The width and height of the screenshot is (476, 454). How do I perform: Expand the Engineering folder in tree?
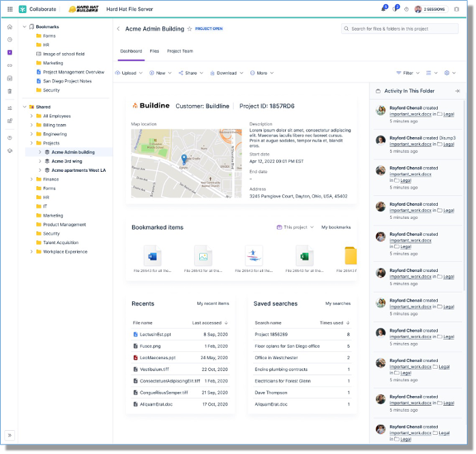[31, 134]
